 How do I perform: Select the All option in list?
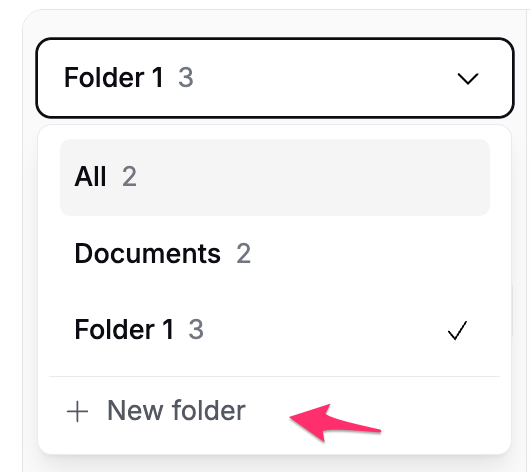point(275,177)
